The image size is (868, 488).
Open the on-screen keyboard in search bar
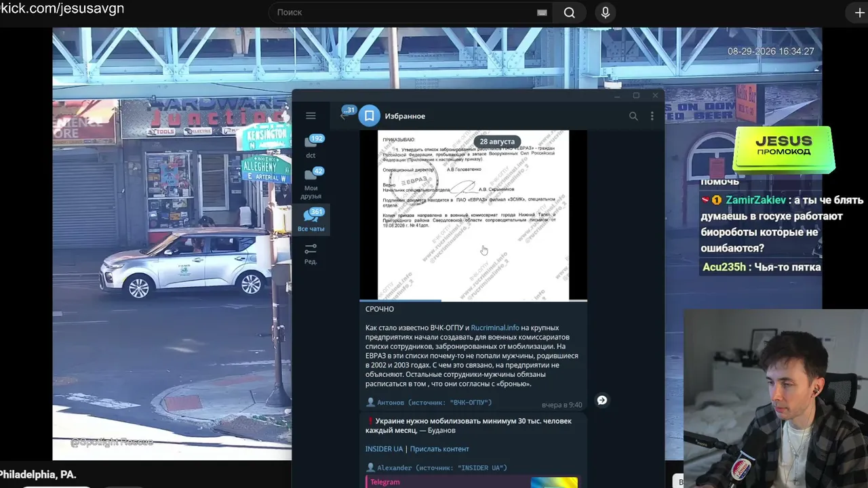point(542,12)
